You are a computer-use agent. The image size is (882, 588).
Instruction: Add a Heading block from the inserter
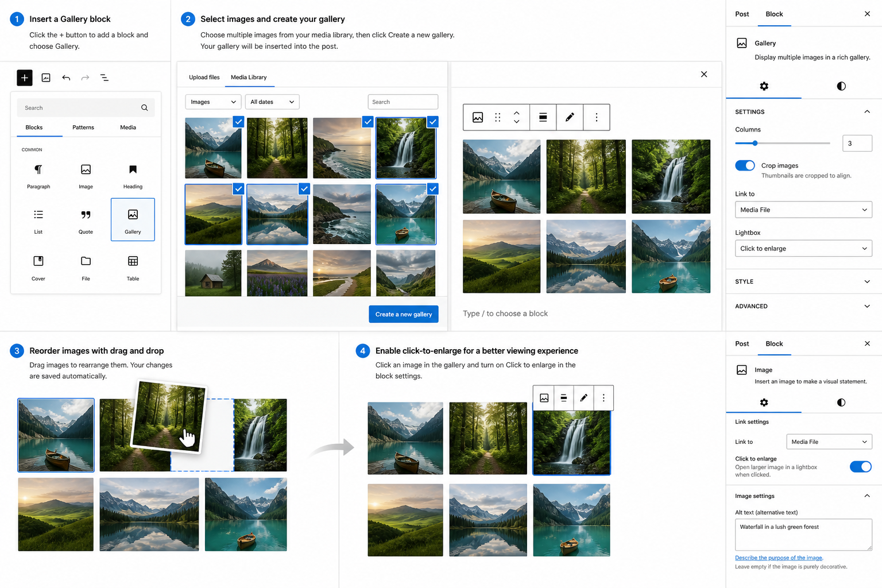point(133,175)
